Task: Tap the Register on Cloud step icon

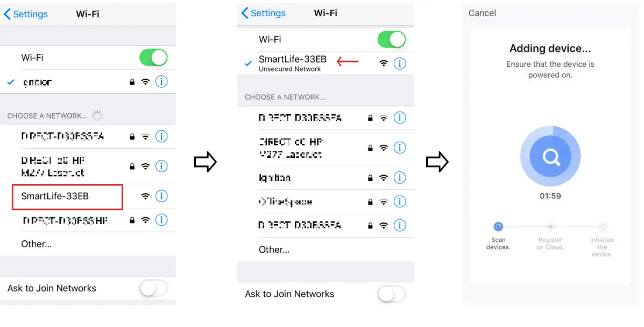Action: pos(550,227)
